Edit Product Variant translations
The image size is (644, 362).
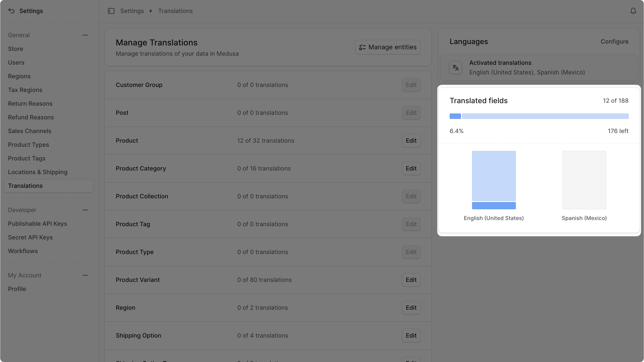[411, 280]
